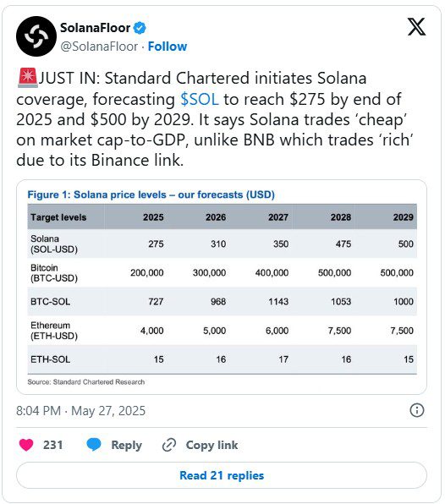Click the blue verified badge
Image resolution: width=445 pixels, height=504 pixels.
point(140,28)
